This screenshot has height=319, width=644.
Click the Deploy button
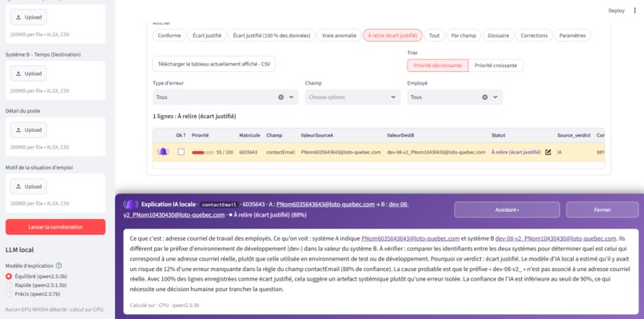click(x=617, y=10)
